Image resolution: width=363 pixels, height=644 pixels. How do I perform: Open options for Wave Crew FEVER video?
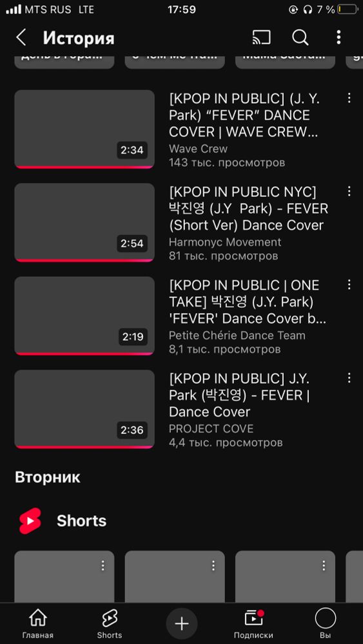click(x=349, y=98)
